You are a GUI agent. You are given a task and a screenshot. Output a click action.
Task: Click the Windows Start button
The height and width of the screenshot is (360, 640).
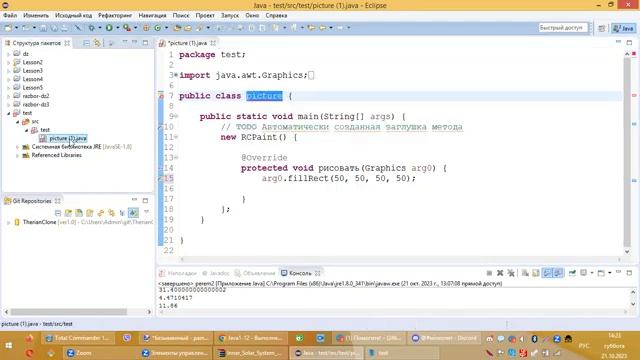coord(8,345)
